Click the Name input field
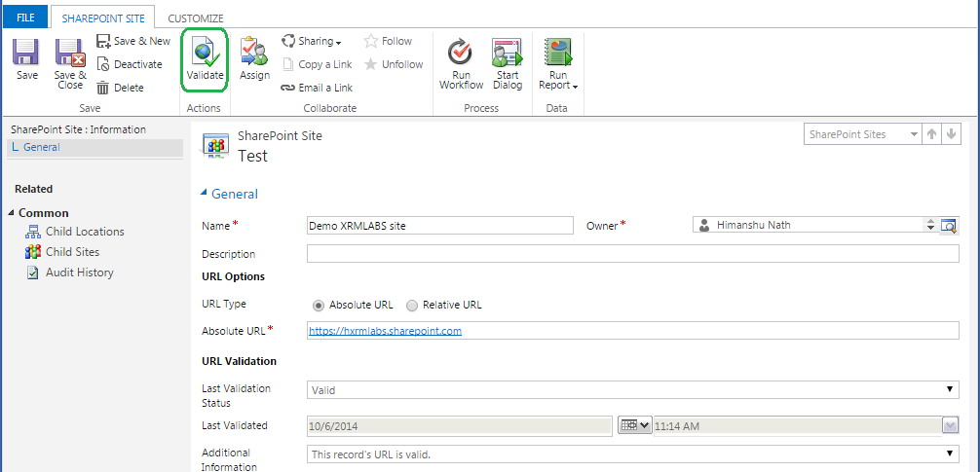Image resolution: width=980 pixels, height=472 pixels. pos(440,226)
